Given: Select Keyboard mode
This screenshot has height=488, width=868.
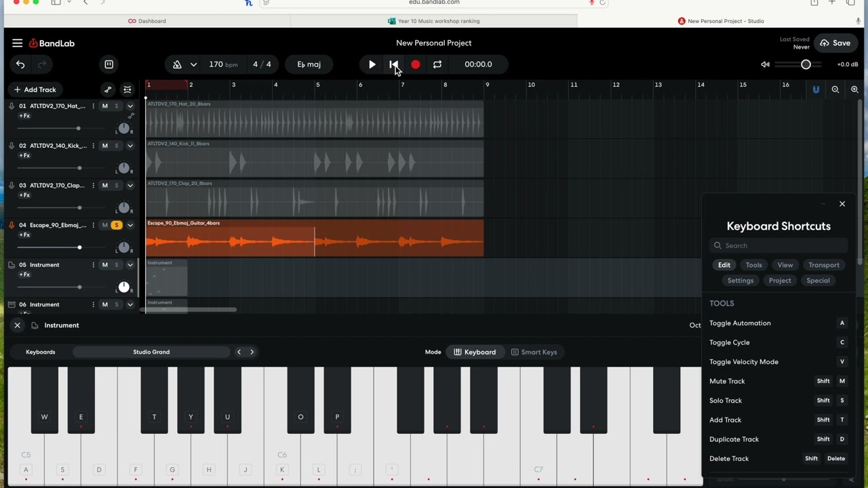Looking at the screenshot, I should click(475, 352).
